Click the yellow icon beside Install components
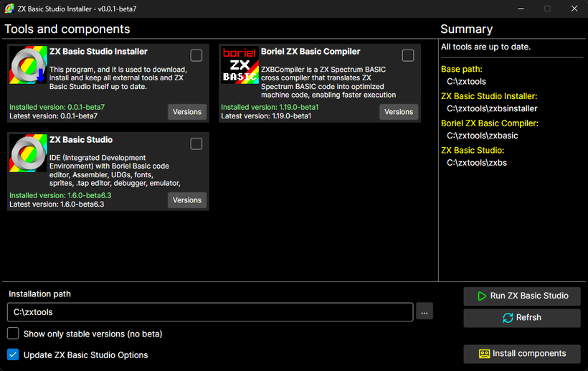The width and height of the screenshot is (588, 371). coord(484,354)
